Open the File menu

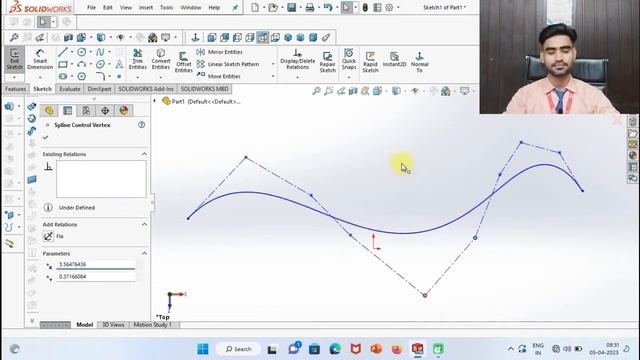pyautogui.click(x=91, y=7)
